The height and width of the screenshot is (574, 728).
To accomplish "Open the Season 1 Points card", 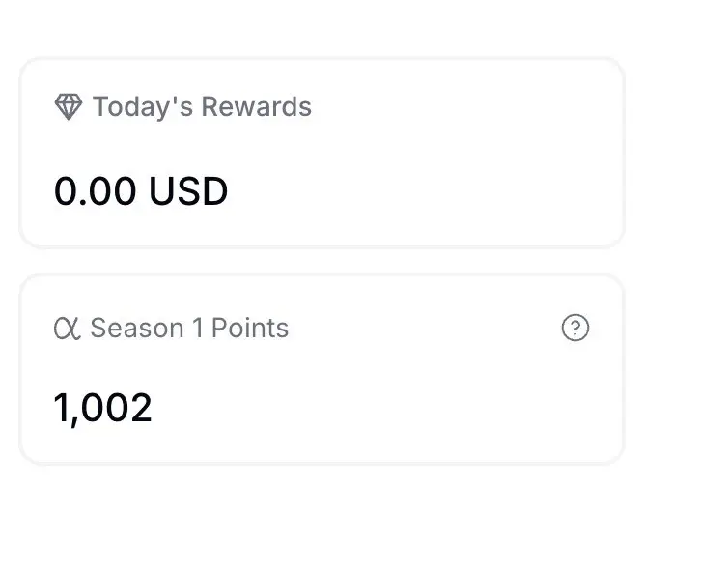I will 322,369.
